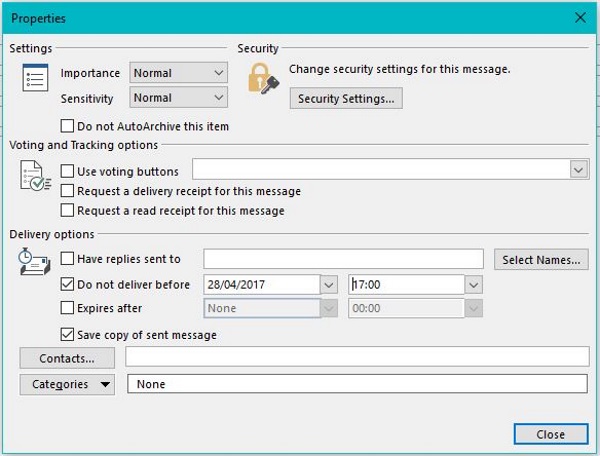
Task: Click the Categories field showing None
Action: 357,384
